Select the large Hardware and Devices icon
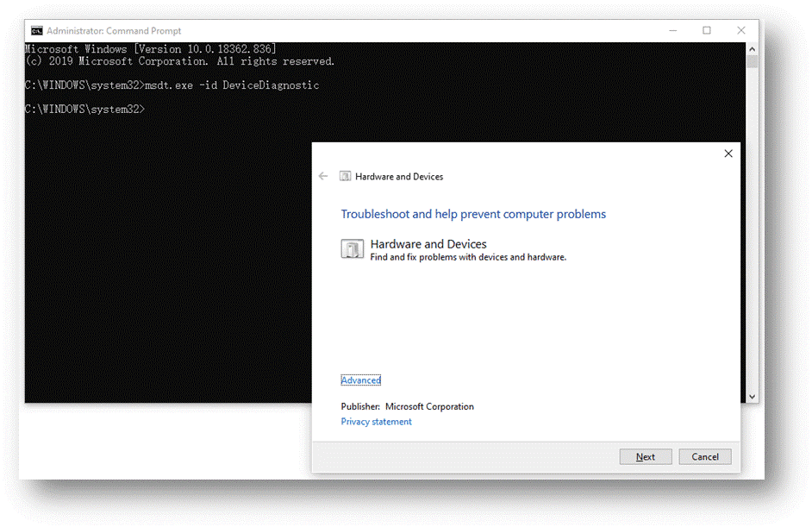This screenshot has width=812, height=527. (x=352, y=249)
